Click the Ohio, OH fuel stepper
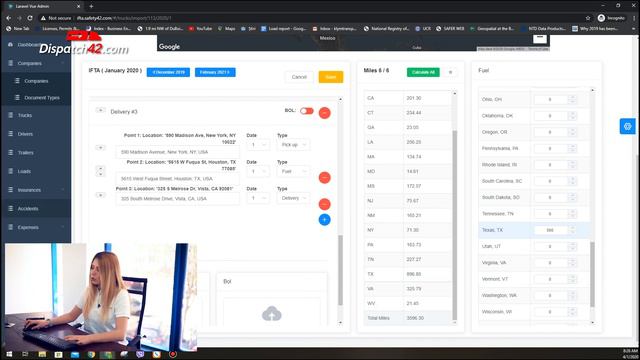 pyautogui.click(x=572, y=100)
